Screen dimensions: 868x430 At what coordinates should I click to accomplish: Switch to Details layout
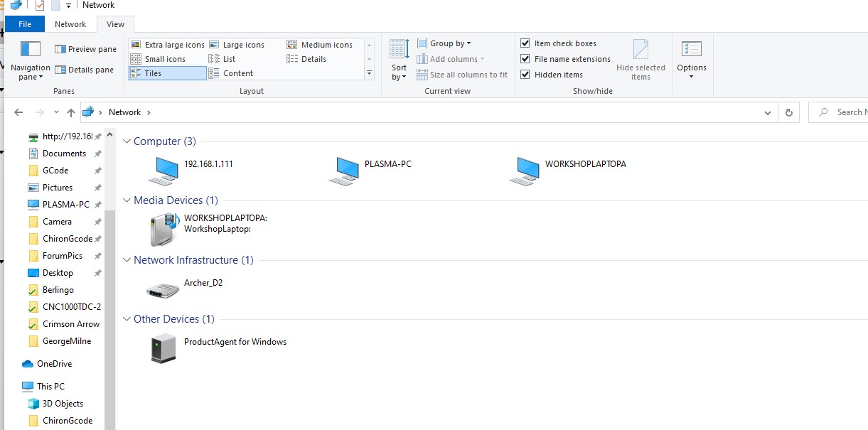tap(306, 59)
